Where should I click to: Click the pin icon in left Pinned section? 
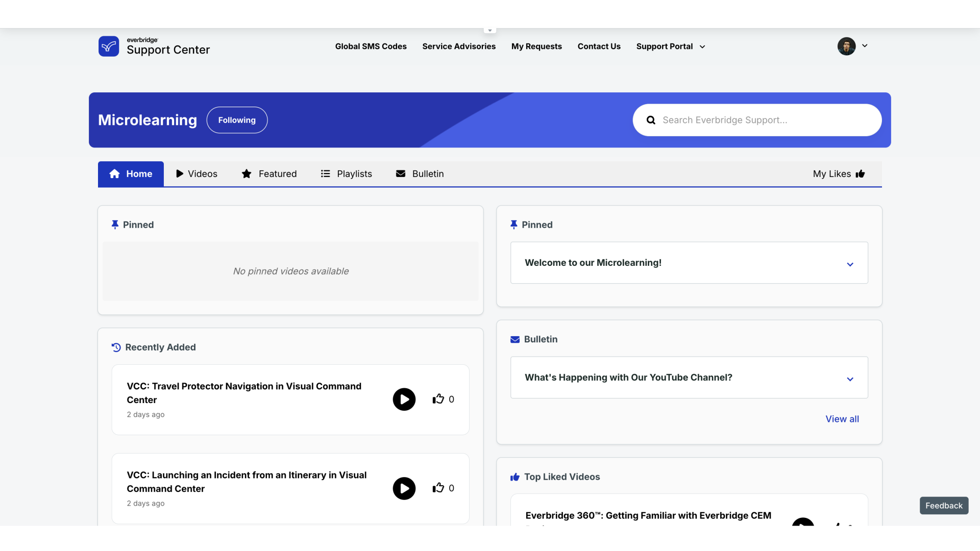click(x=114, y=224)
